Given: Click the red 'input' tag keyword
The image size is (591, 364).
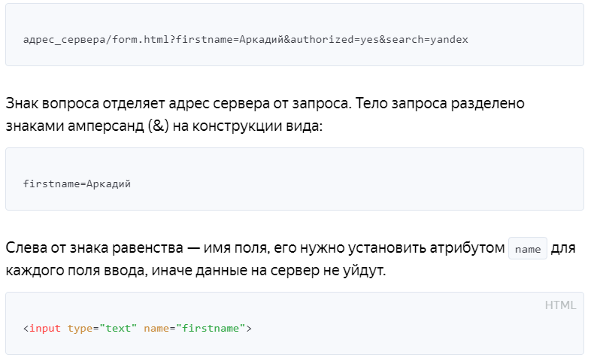Looking at the screenshot, I should [45, 328].
